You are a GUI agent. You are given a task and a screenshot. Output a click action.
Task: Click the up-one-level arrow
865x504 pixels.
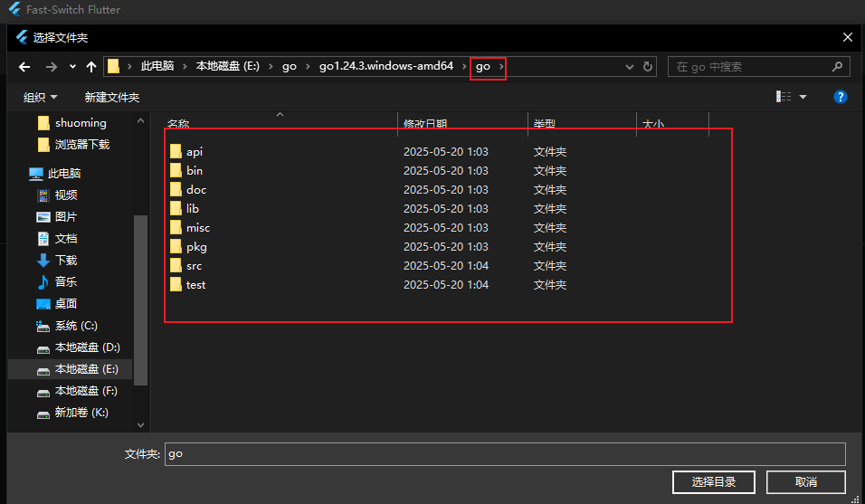pos(91,67)
